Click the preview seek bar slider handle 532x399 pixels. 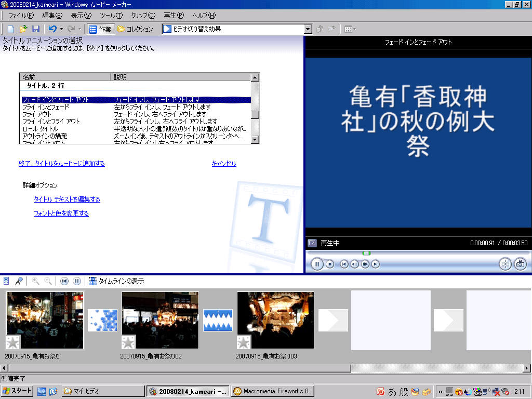[x=366, y=253]
